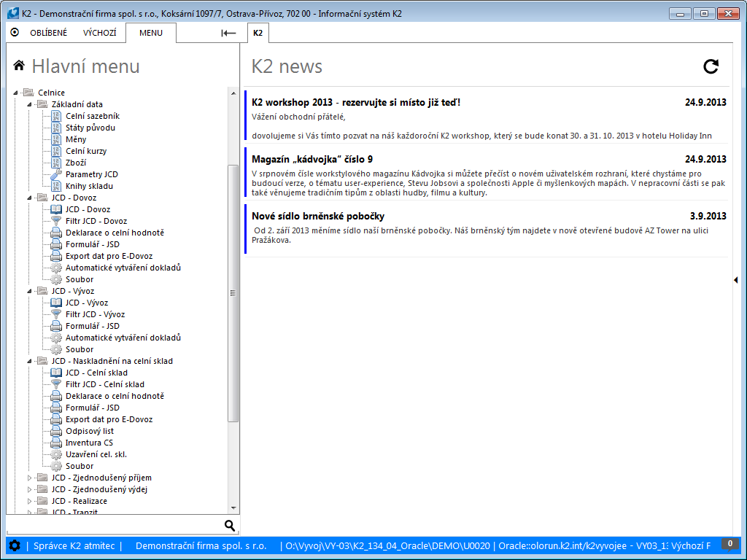
Task: Open the Zboží tree item
Action: 76,163
